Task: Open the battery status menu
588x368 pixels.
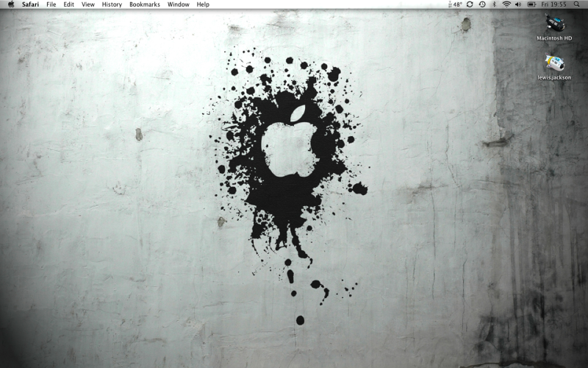Action: 531,4
